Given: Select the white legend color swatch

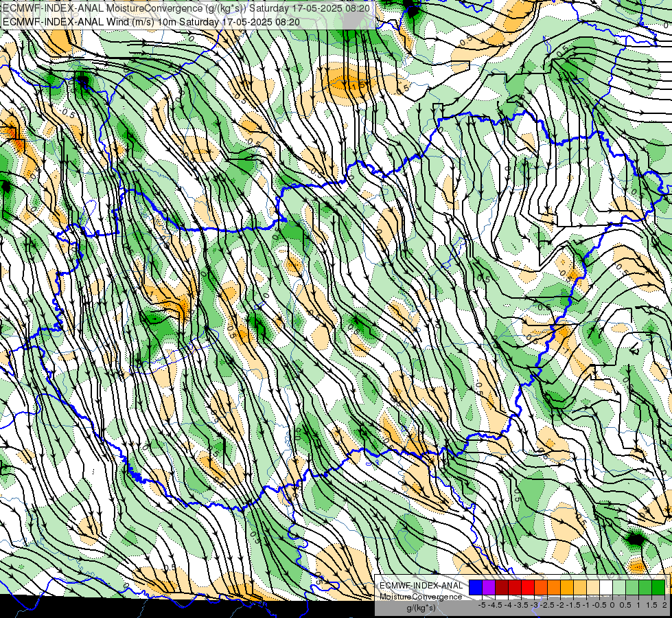Looking at the screenshot, I should (x=605, y=588).
